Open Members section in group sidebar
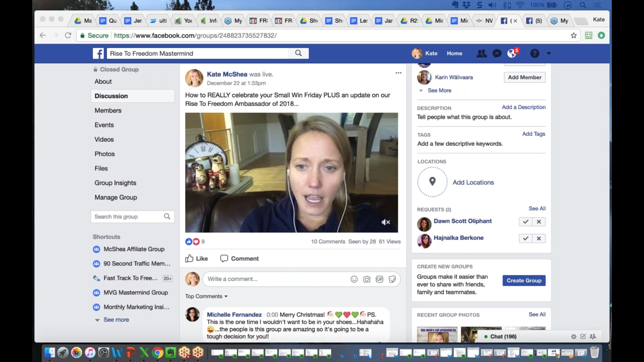644x362 pixels. (108, 110)
